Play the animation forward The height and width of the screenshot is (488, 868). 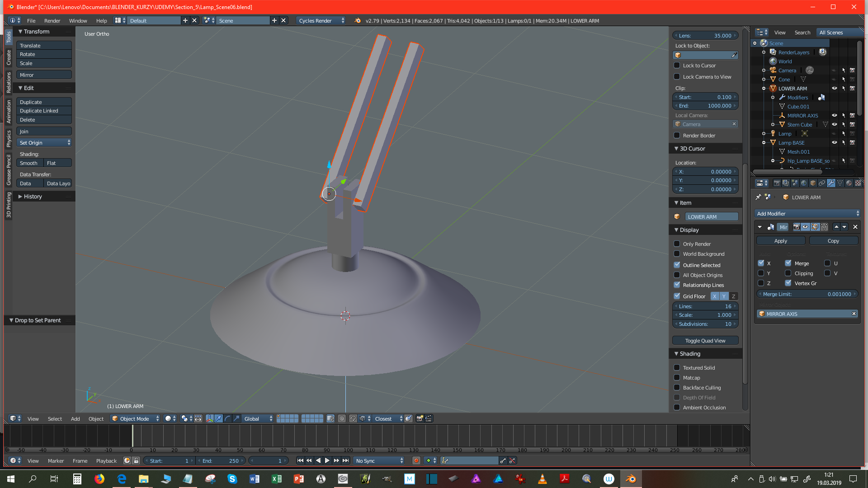coord(327,460)
